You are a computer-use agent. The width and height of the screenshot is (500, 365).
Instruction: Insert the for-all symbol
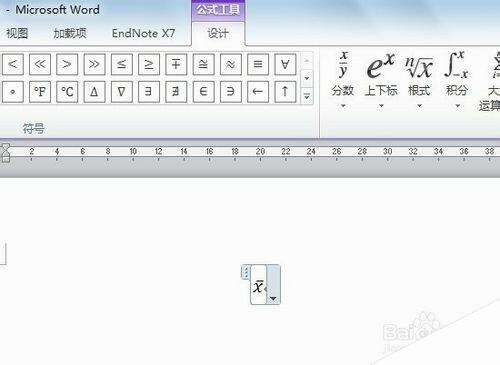pos(285,64)
